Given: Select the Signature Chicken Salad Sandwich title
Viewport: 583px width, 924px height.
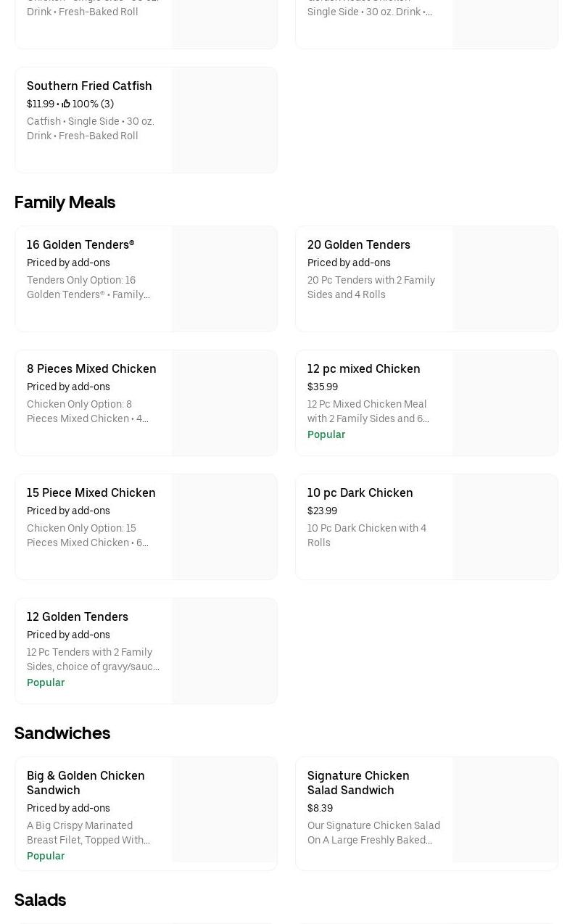Looking at the screenshot, I should point(358,783).
